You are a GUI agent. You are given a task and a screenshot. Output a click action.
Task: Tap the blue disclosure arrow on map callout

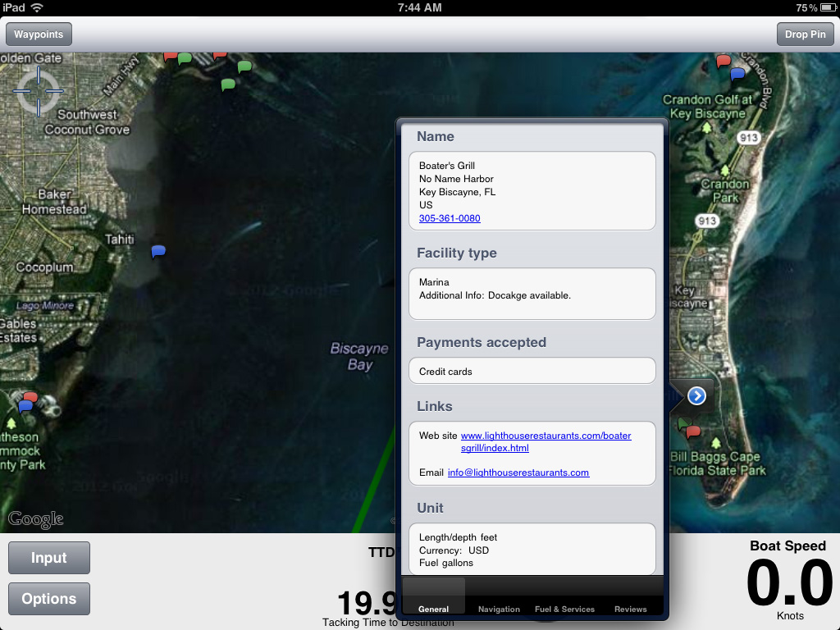click(x=696, y=396)
